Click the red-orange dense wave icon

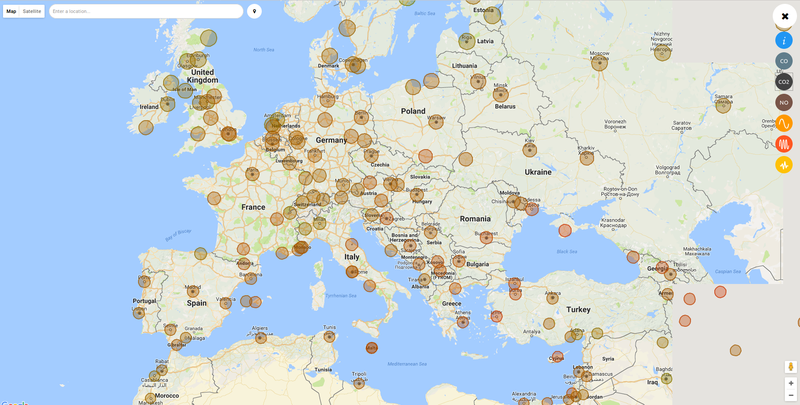click(x=784, y=144)
